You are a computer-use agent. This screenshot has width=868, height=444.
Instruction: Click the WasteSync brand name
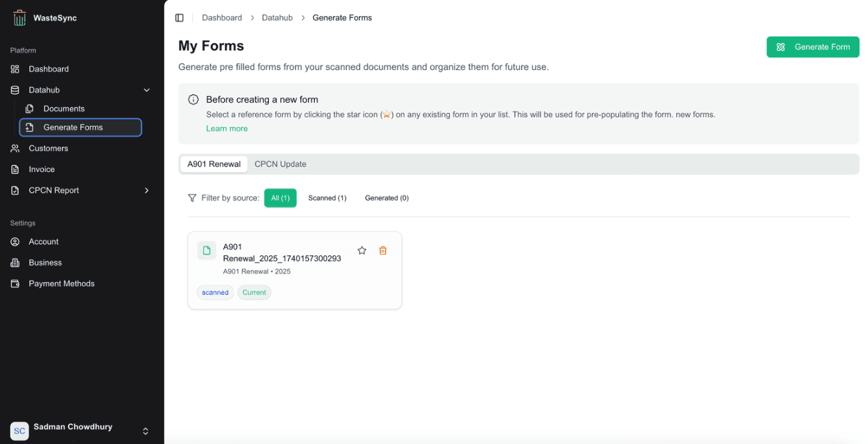(x=55, y=18)
